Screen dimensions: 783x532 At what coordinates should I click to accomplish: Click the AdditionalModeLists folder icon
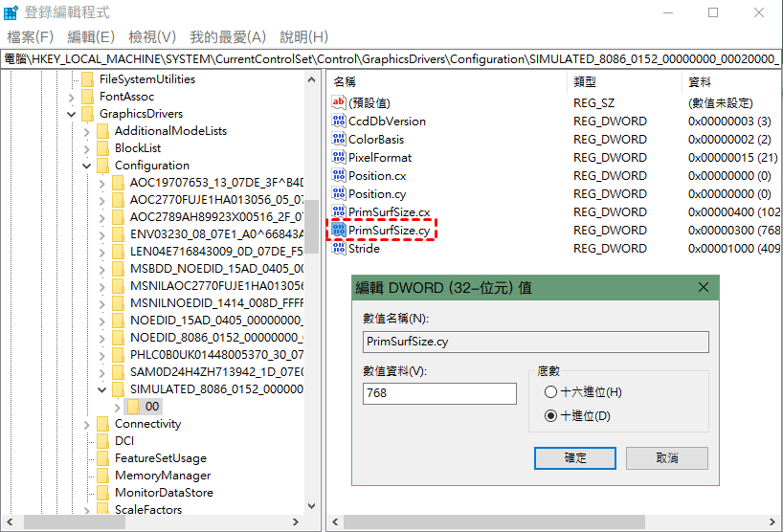pyautogui.click(x=102, y=131)
